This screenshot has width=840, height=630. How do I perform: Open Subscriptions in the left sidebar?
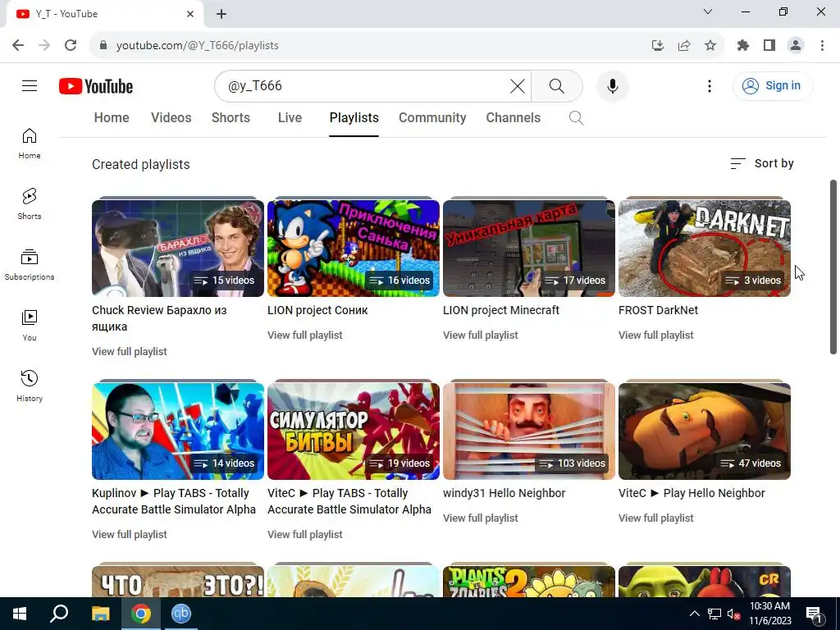pos(30,265)
